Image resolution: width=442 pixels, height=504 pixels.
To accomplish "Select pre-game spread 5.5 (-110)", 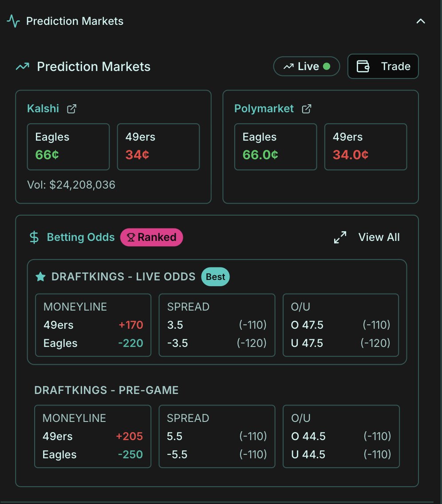I will (217, 437).
